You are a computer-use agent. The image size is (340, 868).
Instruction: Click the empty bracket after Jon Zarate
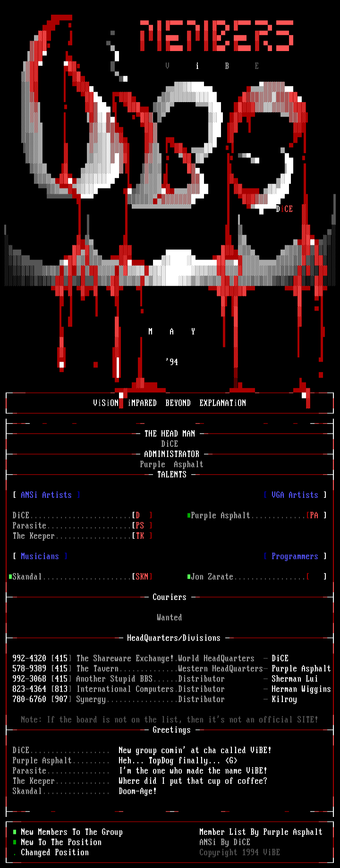pyautogui.click(x=316, y=577)
